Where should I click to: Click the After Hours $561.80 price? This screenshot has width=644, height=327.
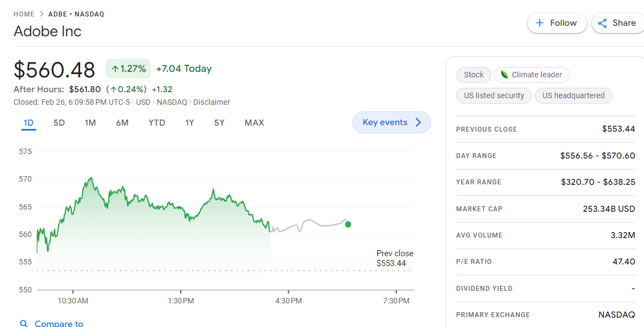click(x=85, y=89)
